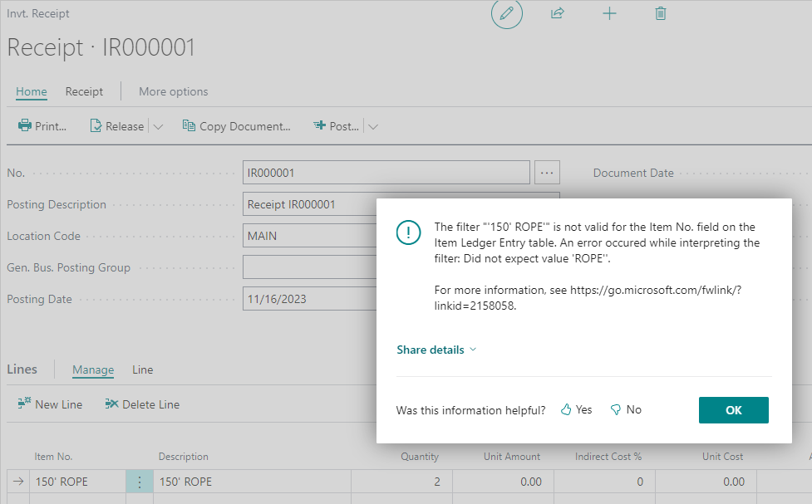Click the Lines section heading
Screen dimensions: 812x504
[22, 369]
